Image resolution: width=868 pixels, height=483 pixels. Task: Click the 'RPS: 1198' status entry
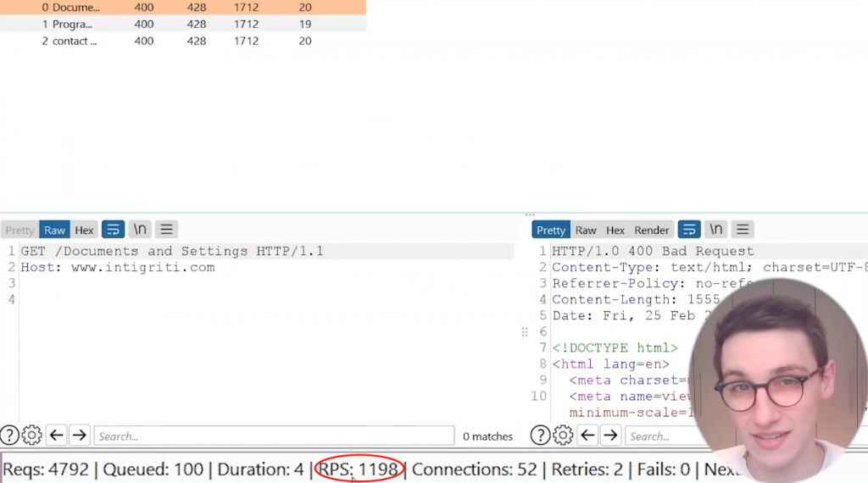coord(359,469)
